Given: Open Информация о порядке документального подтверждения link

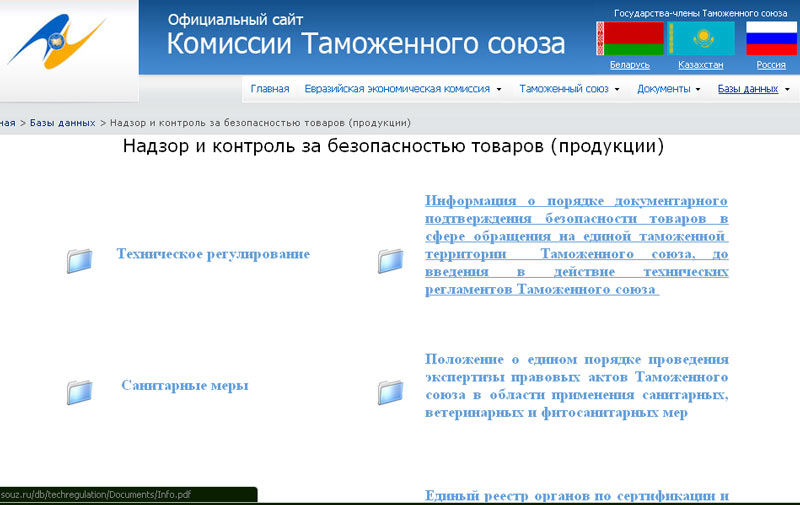Looking at the screenshot, I should pyautogui.click(x=576, y=245).
